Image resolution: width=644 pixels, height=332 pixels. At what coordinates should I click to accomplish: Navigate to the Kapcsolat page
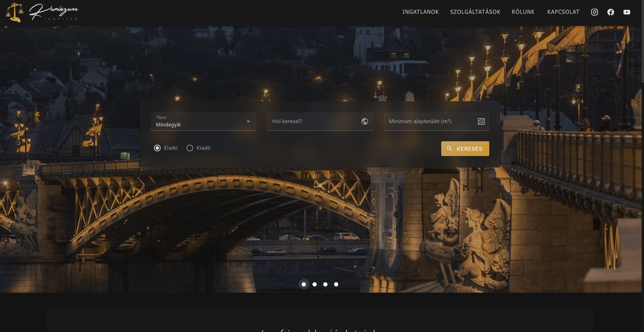coord(563,12)
